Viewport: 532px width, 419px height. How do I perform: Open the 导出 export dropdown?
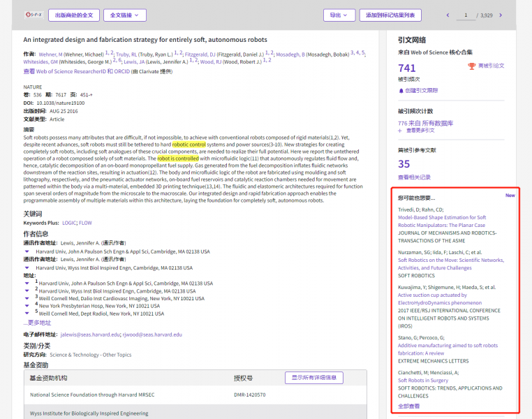pyautogui.click(x=339, y=15)
